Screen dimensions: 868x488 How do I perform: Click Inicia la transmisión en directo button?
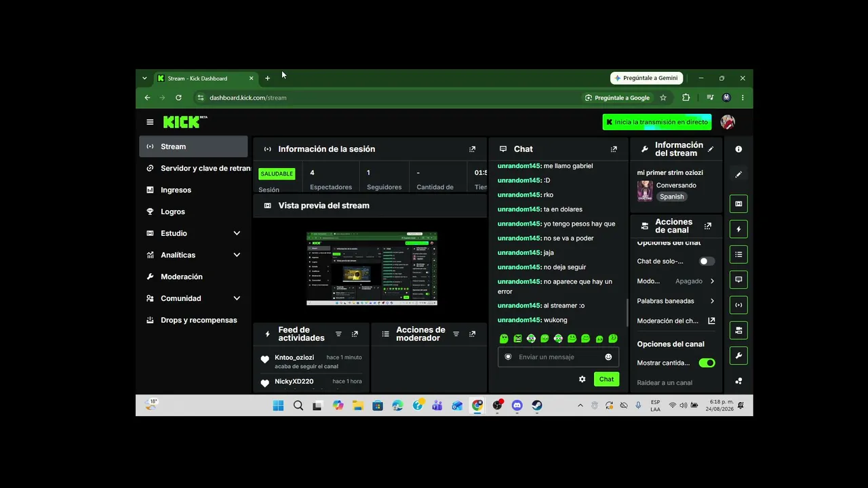pyautogui.click(x=657, y=122)
